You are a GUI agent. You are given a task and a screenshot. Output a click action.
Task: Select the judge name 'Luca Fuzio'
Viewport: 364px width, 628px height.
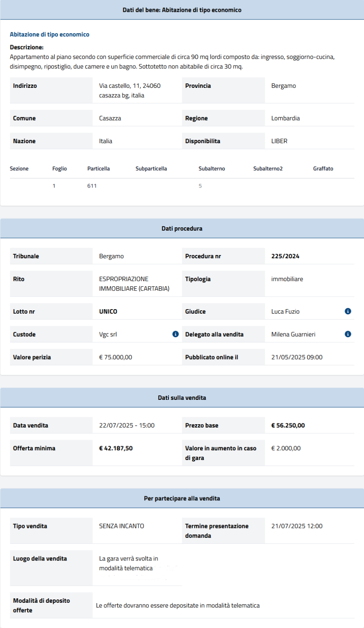click(x=285, y=312)
